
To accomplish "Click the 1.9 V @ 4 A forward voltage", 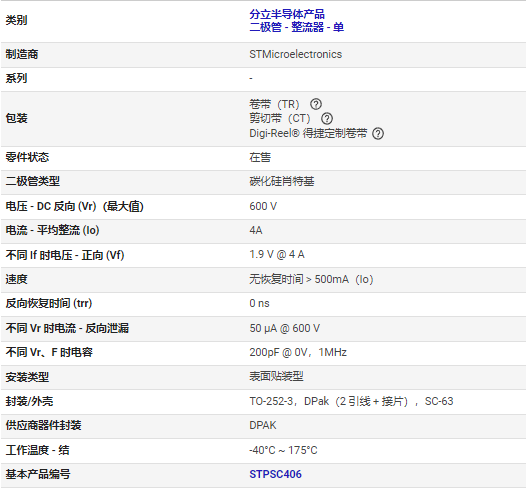I will pyautogui.click(x=277, y=254).
